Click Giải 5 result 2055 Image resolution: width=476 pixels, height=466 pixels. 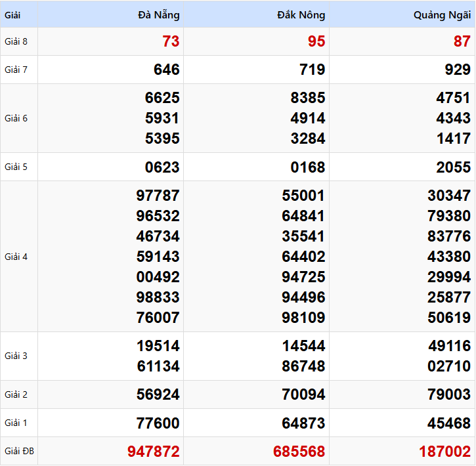click(x=454, y=167)
